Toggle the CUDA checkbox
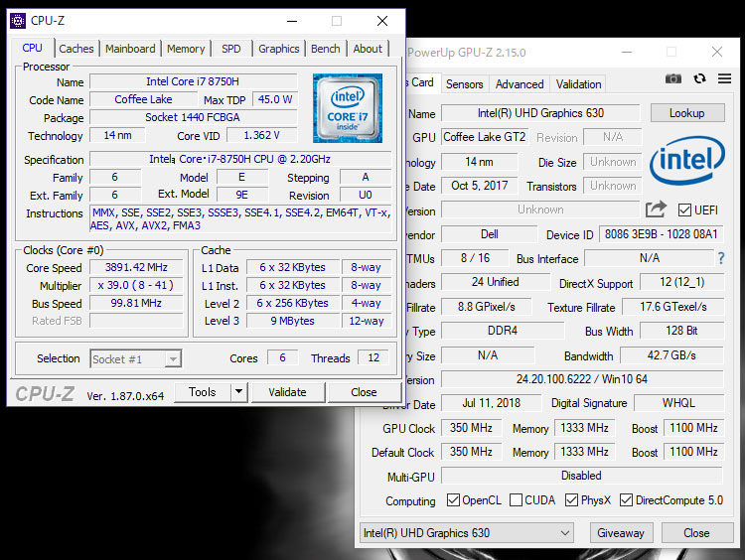The height and width of the screenshot is (560, 745). pyautogui.click(x=516, y=500)
